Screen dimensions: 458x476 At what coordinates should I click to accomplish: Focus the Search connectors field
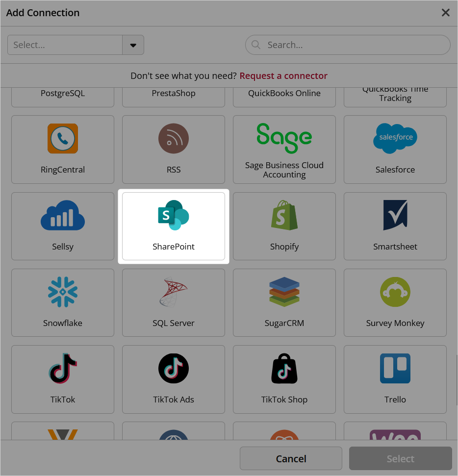pyautogui.click(x=348, y=45)
